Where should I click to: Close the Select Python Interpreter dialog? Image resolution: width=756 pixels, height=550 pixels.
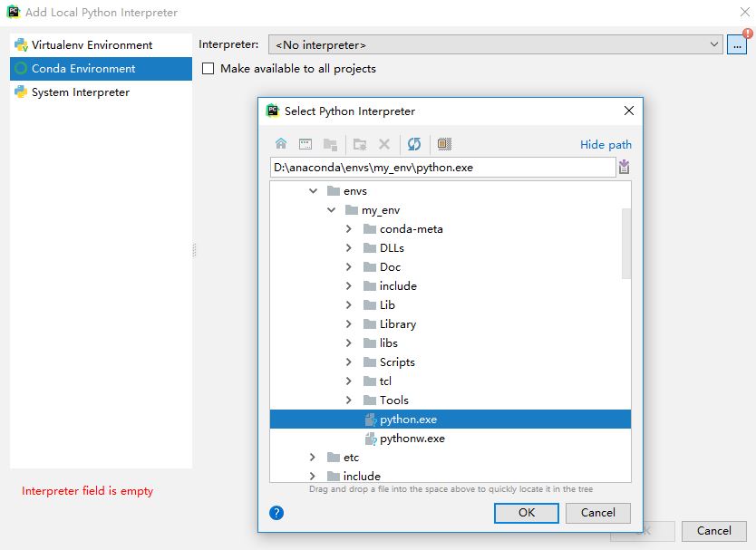pyautogui.click(x=629, y=111)
